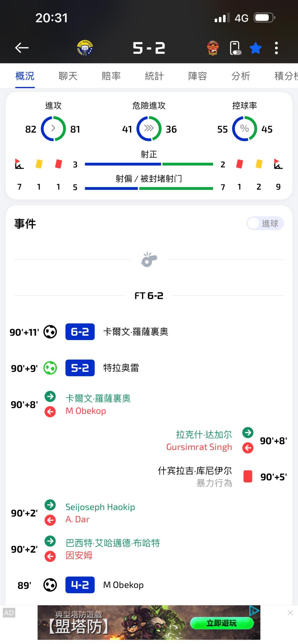Open the 陣容 lineup tab
Screen dimensions: 298x644
click(x=198, y=76)
